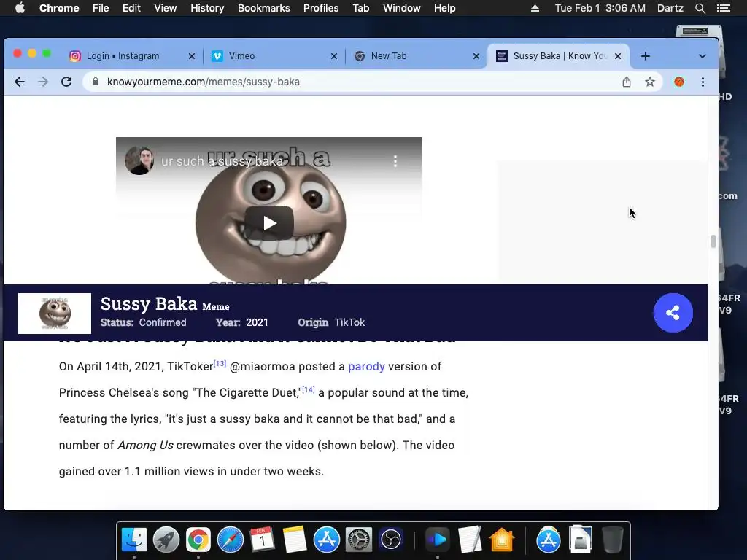Click the eject icon in the menu bar
The width and height of the screenshot is (747, 560).
tap(535, 8)
